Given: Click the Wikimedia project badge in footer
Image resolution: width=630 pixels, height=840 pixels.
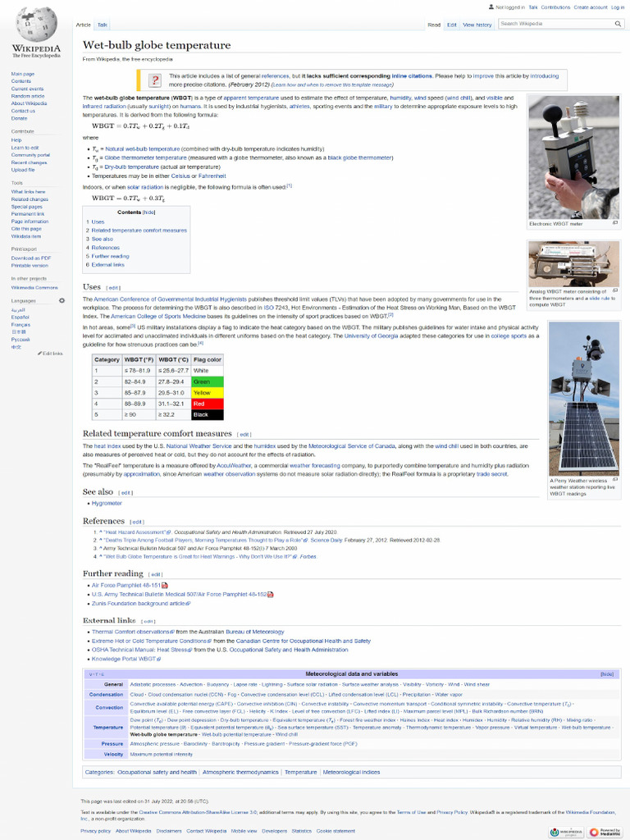Looking at the screenshot, I should (x=566, y=832).
